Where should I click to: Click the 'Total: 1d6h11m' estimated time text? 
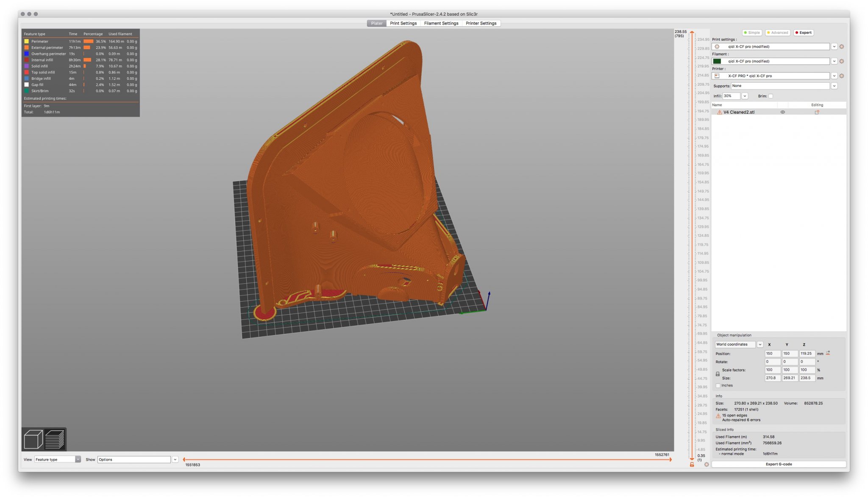pos(42,112)
